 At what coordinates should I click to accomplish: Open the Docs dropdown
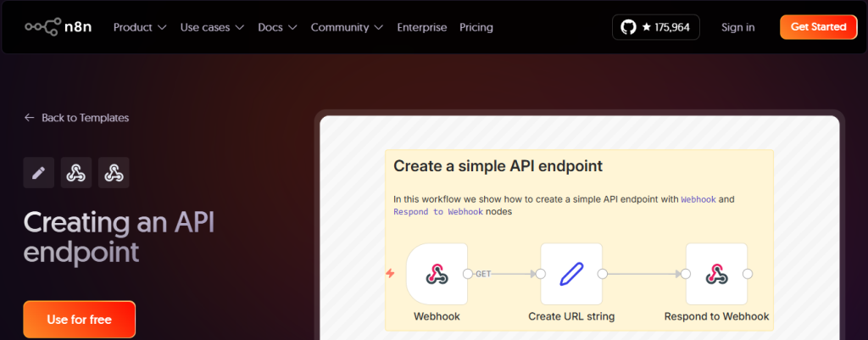point(277,27)
